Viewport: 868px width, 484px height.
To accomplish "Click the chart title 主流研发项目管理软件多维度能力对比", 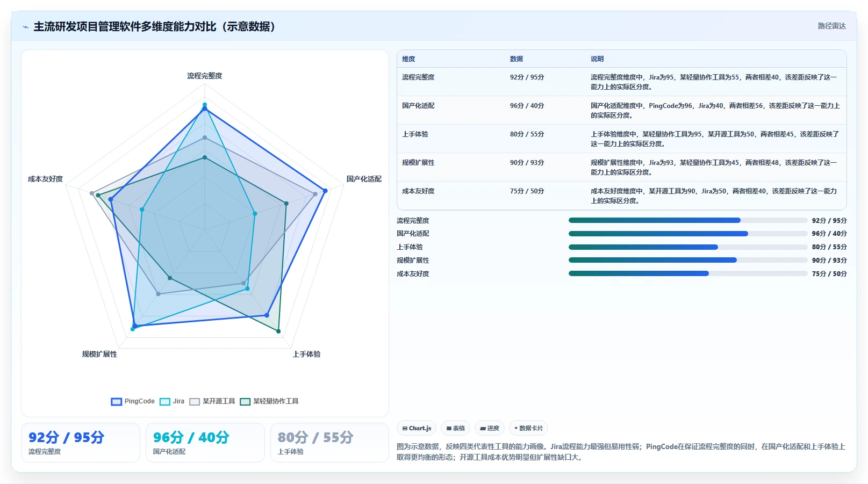I will point(155,27).
